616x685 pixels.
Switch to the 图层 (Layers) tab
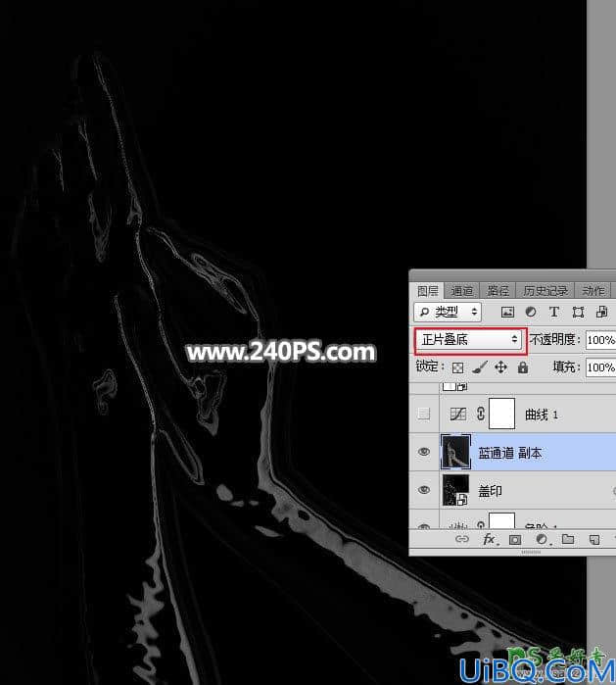click(427, 290)
